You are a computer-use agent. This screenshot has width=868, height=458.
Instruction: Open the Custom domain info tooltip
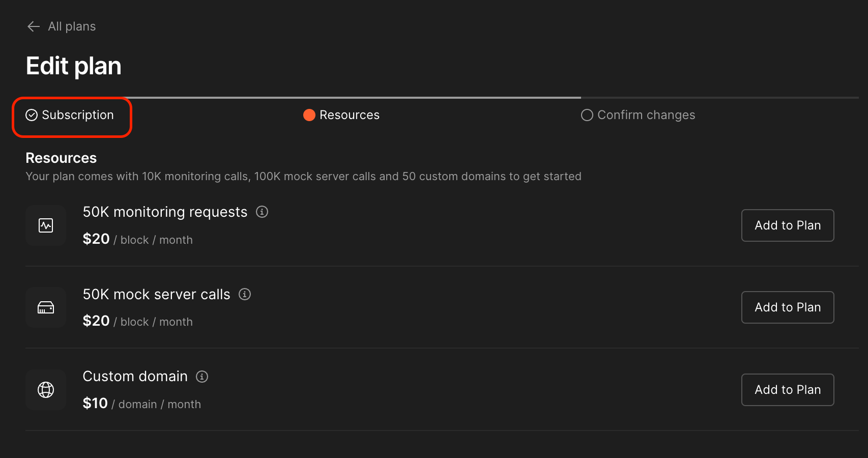(201, 377)
